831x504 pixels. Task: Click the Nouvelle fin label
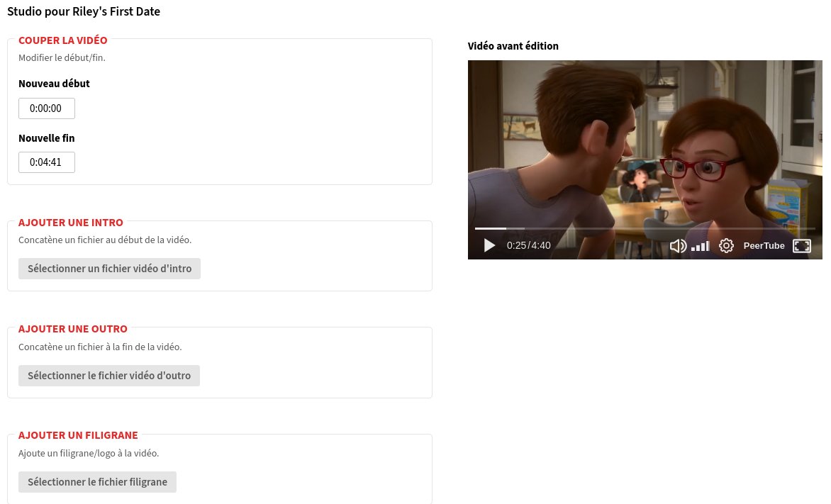point(47,138)
